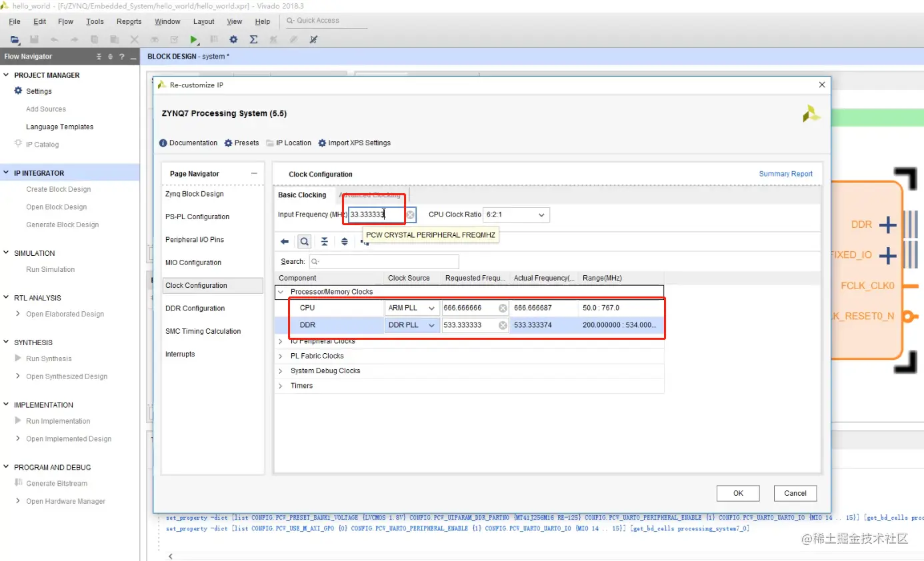Expand the PL Fabric Clocks group
The width and height of the screenshot is (924, 561).
tap(281, 356)
